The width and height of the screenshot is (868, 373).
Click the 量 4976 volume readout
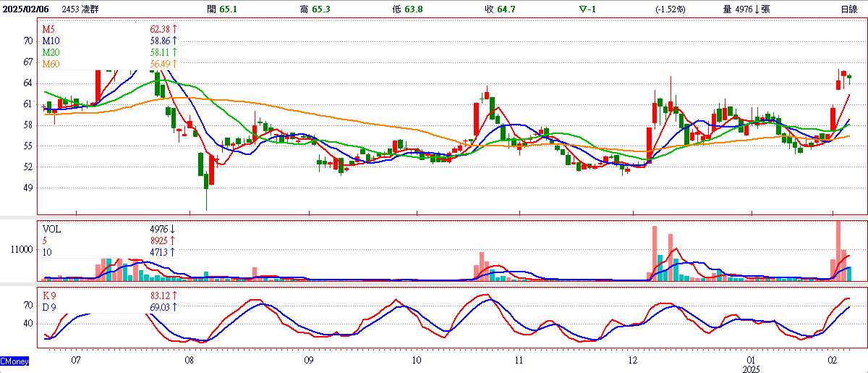[x=746, y=9]
